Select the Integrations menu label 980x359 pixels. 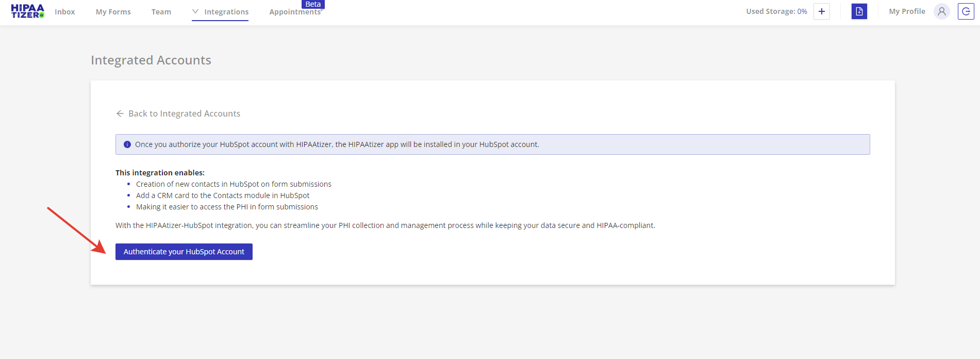pos(226,12)
